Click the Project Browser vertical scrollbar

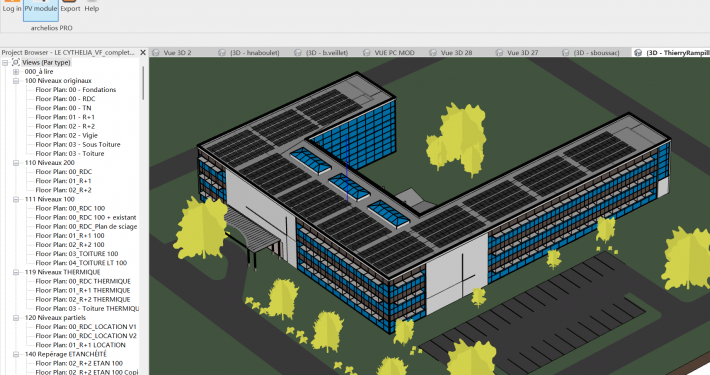click(144, 83)
